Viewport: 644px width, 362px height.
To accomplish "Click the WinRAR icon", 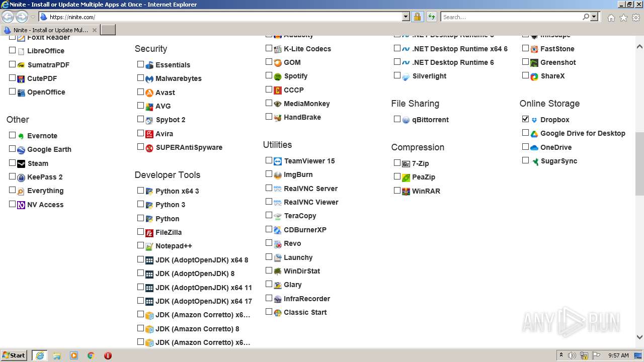I will click(x=406, y=192).
